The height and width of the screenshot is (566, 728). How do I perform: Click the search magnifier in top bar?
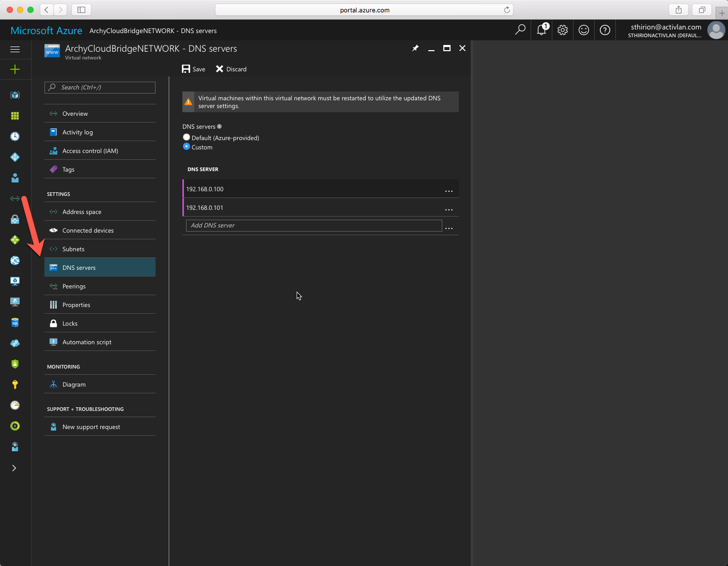tap(520, 30)
